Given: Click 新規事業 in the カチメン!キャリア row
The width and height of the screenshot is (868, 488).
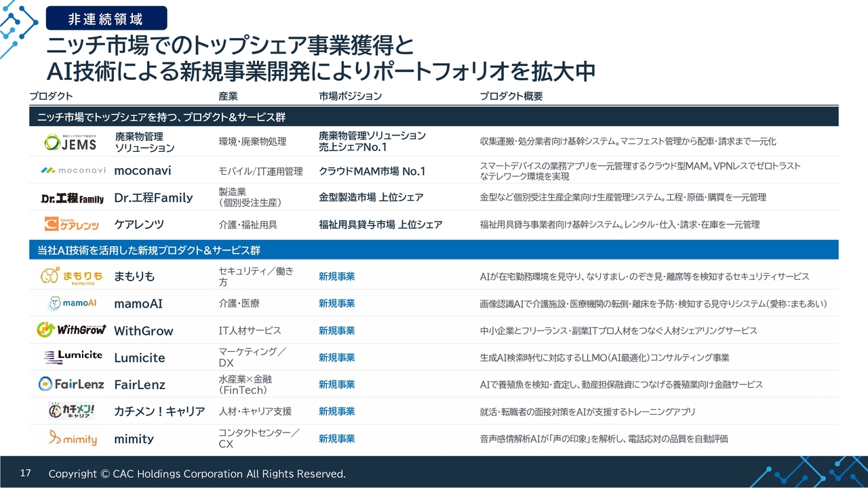Looking at the screenshot, I should click(337, 411).
